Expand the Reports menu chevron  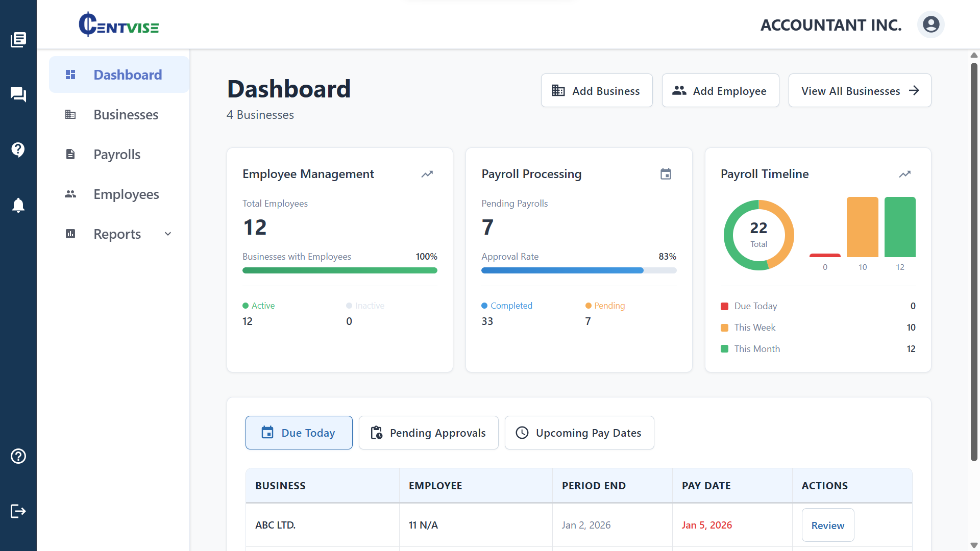click(x=168, y=234)
